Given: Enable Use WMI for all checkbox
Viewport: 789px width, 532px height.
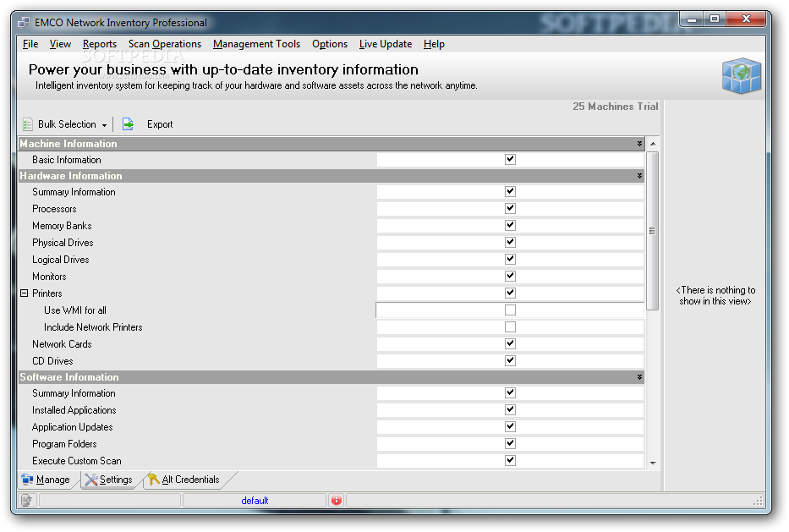Looking at the screenshot, I should [x=510, y=310].
